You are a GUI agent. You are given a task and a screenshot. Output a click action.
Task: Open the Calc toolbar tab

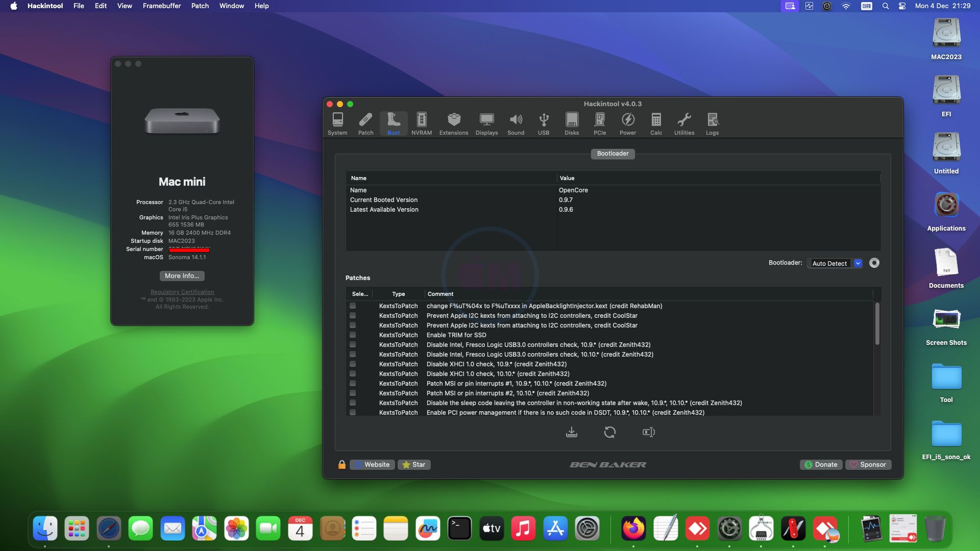[x=656, y=124]
